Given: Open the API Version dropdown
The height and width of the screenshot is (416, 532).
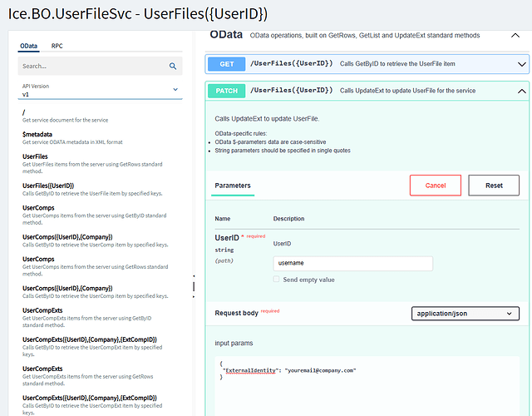Looking at the screenshot, I should click(100, 91).
